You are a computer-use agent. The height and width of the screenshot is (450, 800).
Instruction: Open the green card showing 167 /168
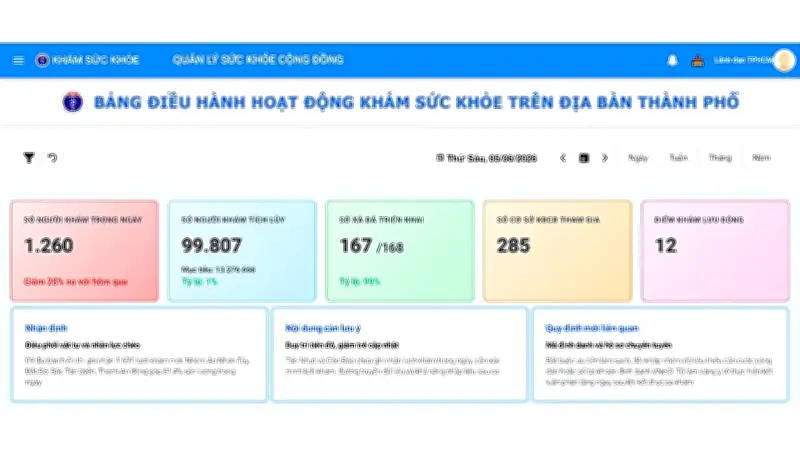pyautogui.click(x=399, y=251)
